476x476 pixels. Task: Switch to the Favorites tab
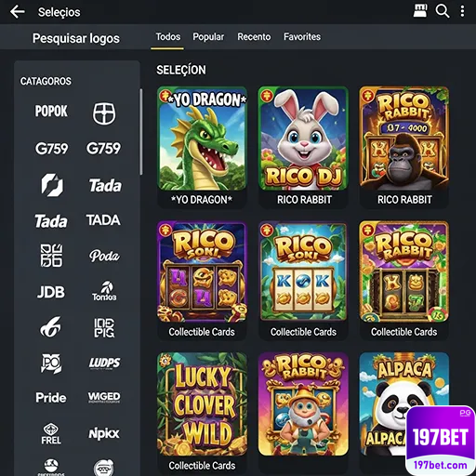pyautogui.click(x=302, y=37)
